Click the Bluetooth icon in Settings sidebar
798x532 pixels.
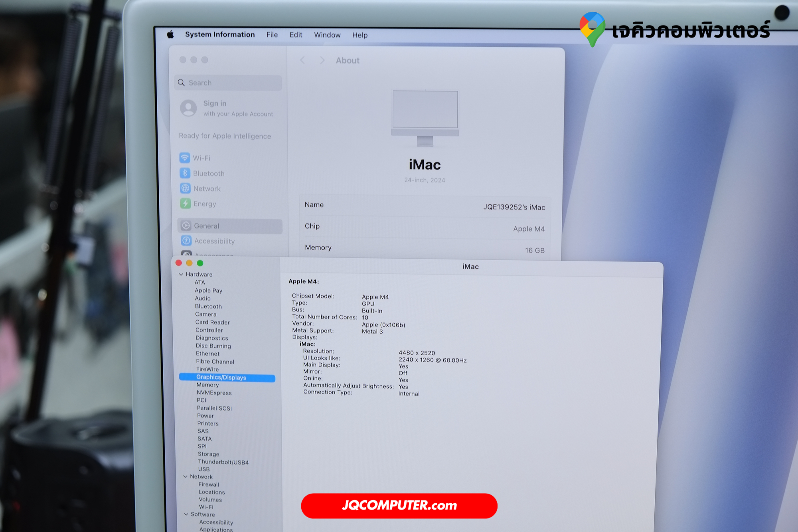(185, 173)
